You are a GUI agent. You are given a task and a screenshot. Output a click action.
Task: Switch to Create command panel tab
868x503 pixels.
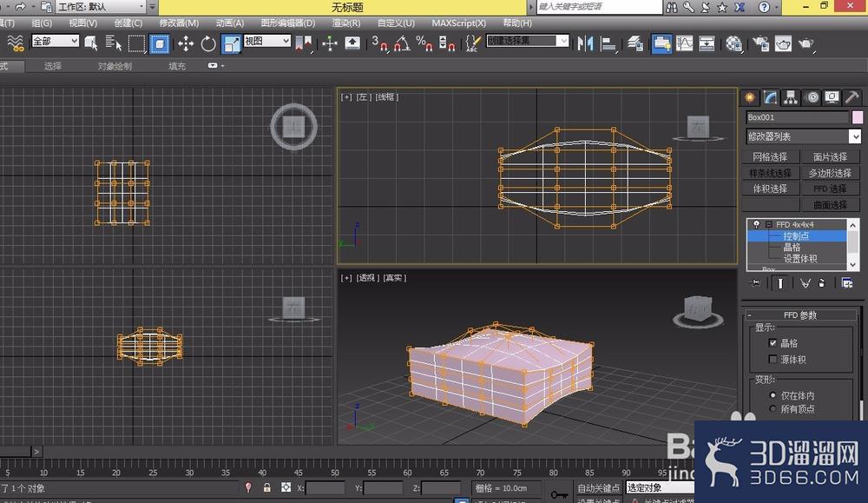click(750, 97)
